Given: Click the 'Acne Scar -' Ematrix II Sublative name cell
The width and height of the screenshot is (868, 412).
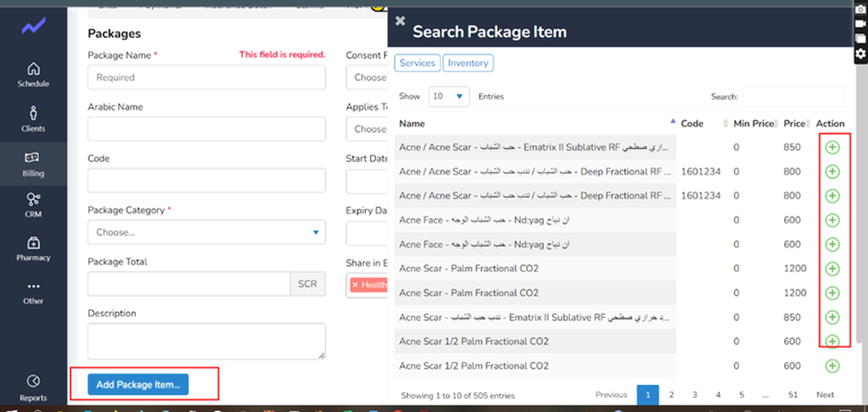Looking at the screenshot, I should pos(536,317).
